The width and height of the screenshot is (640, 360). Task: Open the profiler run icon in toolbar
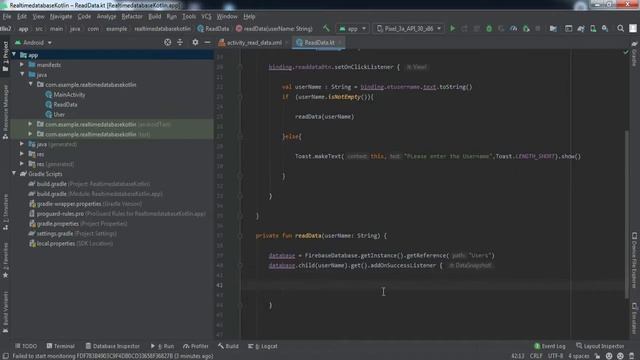tap(513, 29)
